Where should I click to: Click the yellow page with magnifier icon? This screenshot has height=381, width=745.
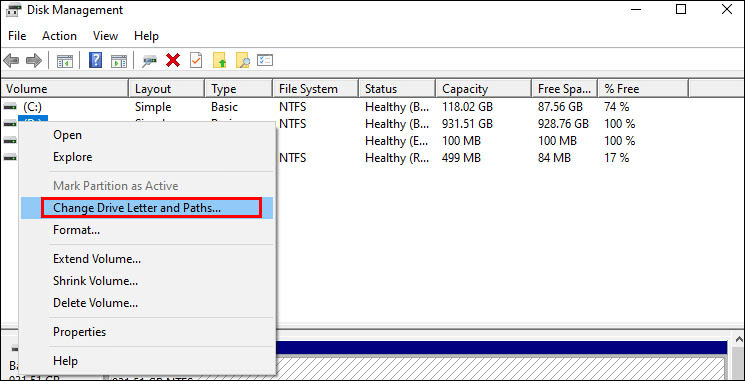[x=243, y=60]
